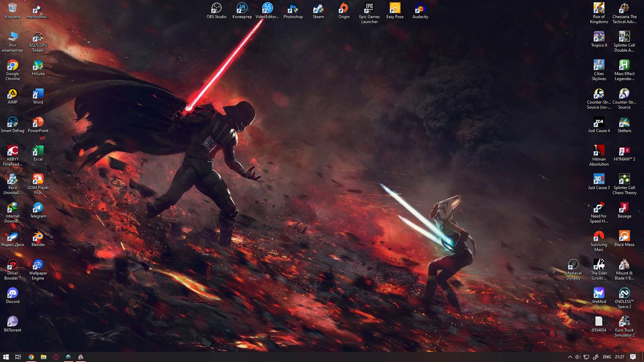Select the Origin launcher icon
Viewport: 644px width, 362px height.
(344, 11)
